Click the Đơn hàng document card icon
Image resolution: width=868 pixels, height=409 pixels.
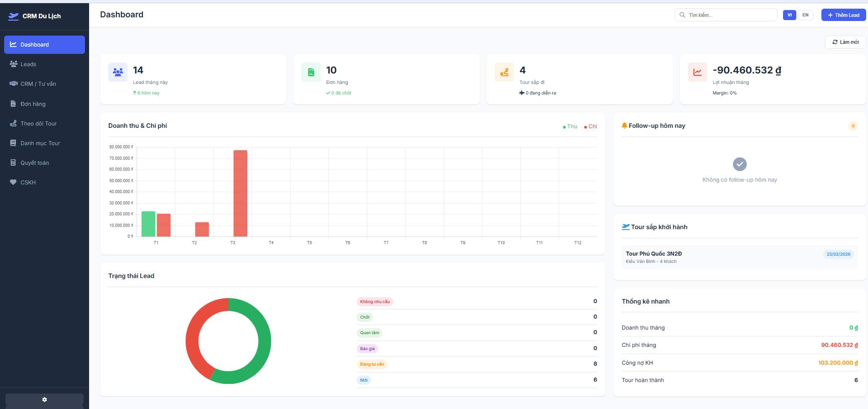point(311,72)
